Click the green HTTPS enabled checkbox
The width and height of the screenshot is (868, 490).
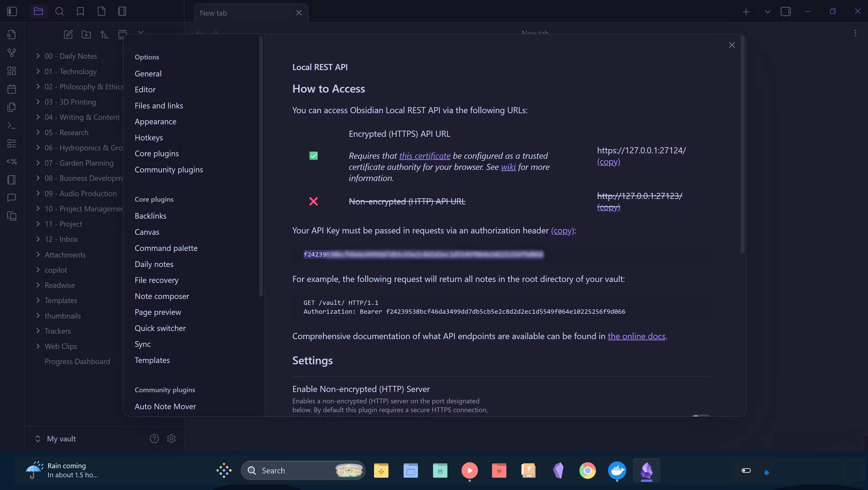pyautogui.click(x=313, y=156)
